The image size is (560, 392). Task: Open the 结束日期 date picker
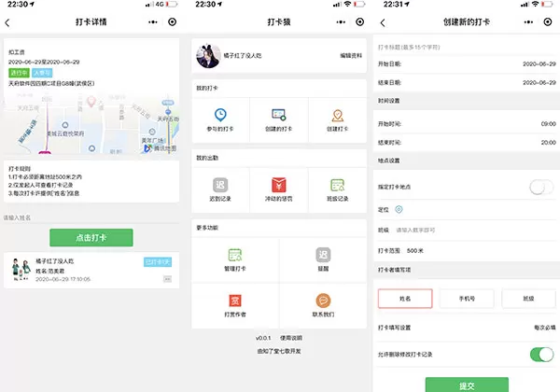point(467,82)
